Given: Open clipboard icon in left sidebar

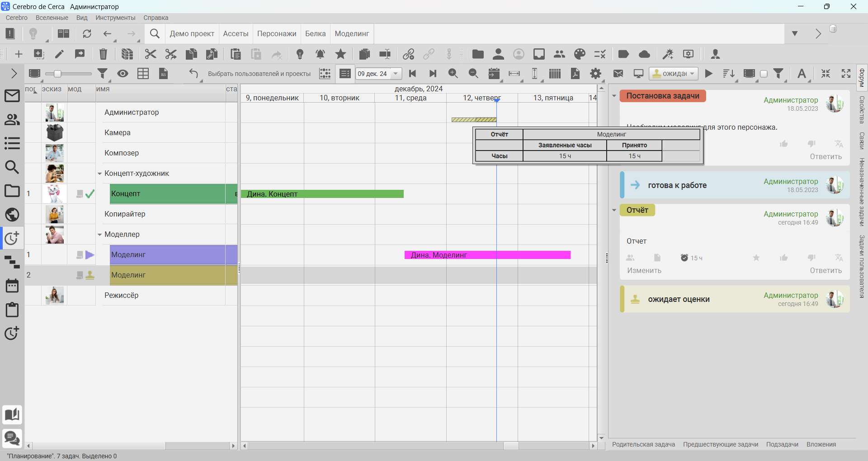Looking at the screenshot, I should [12, 310].
